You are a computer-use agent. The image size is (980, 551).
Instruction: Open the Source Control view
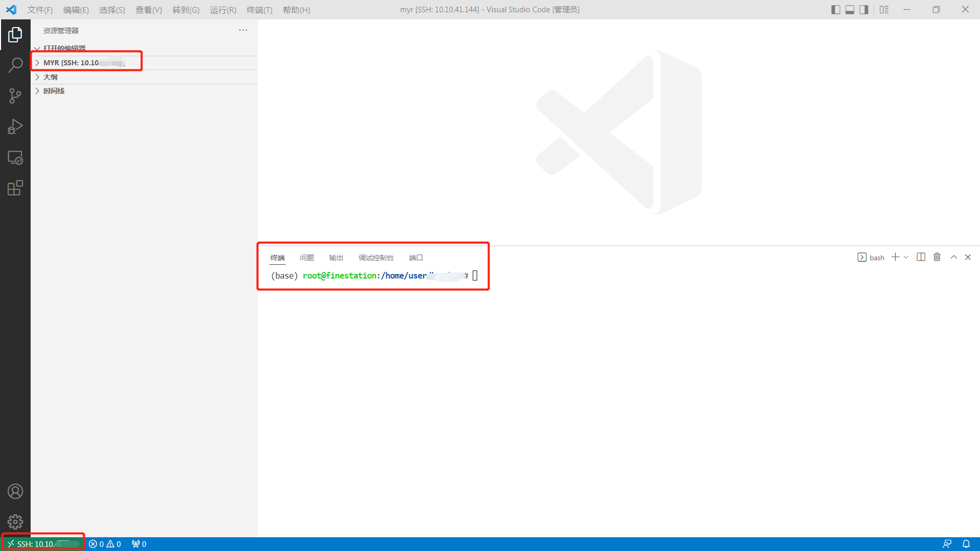[x=15, y=96]
